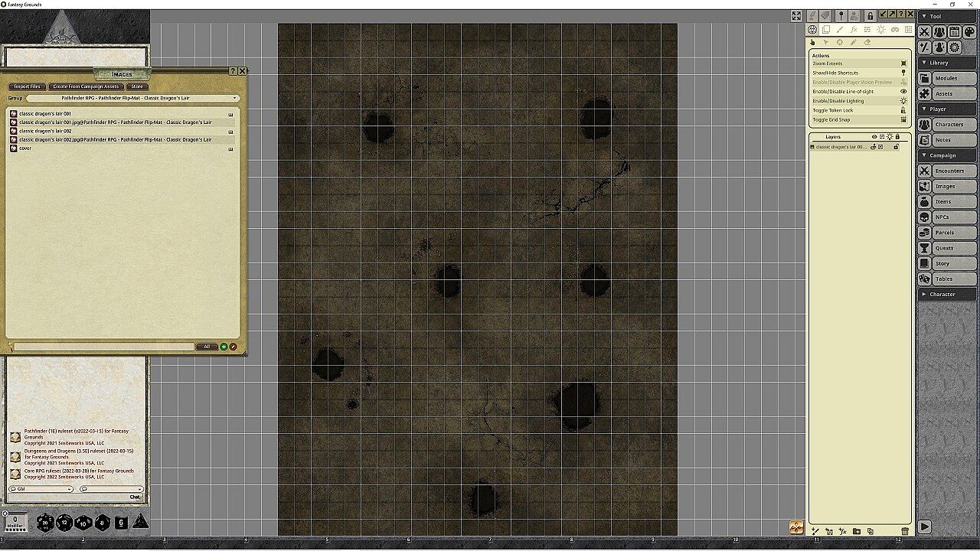Toggle Token Lock action
This screenshot has width=980, height=551.
[903, 110]
